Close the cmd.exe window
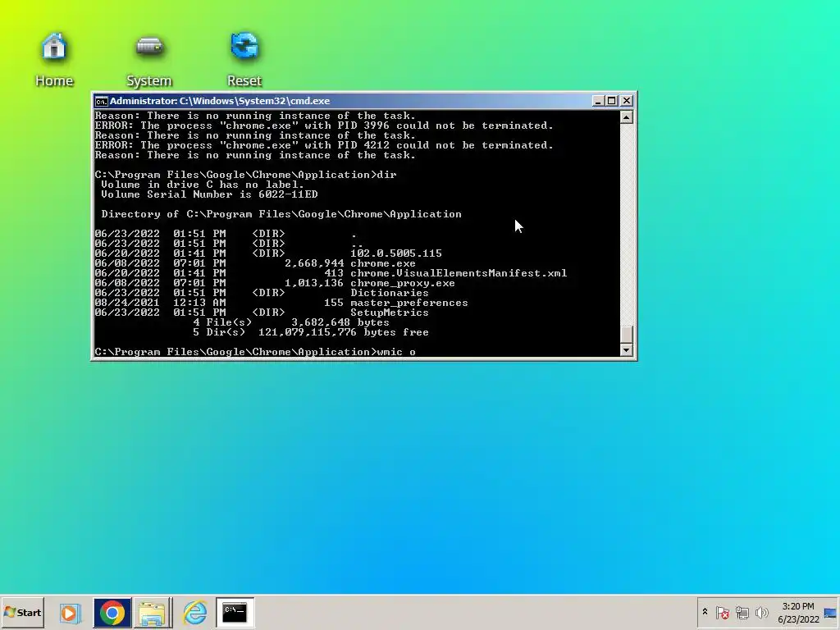 pyautogui.click(x=626, y=101)
